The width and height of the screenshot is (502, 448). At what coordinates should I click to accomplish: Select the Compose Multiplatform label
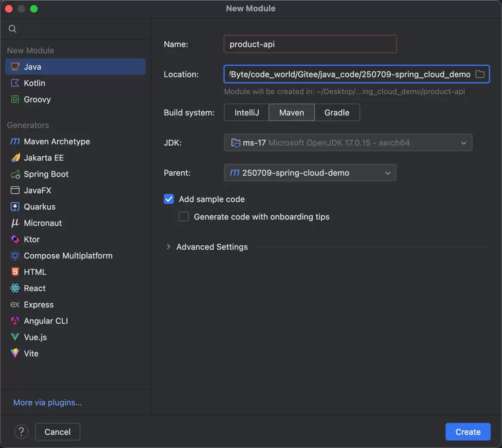[x=68, y=256]
